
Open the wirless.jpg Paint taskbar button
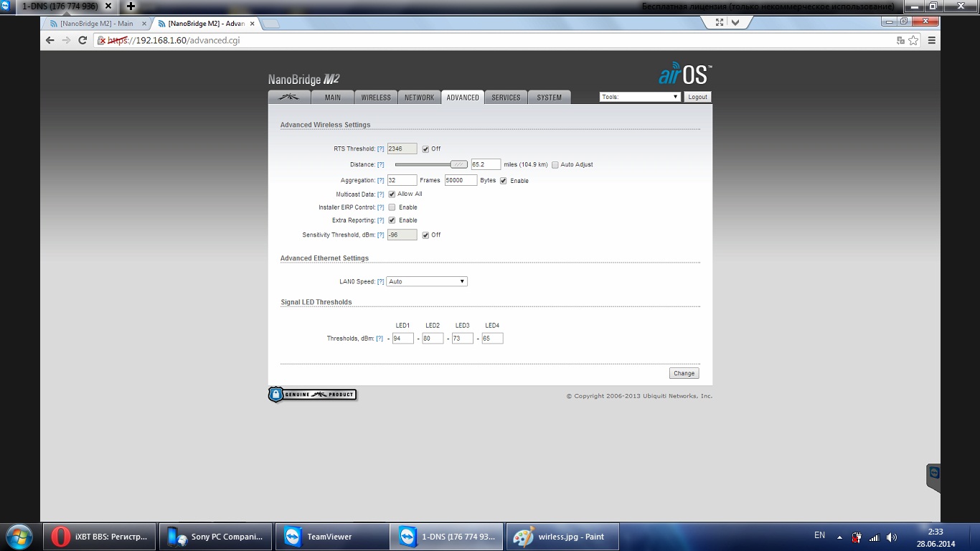pyautogui.click(x=562, y=537)
